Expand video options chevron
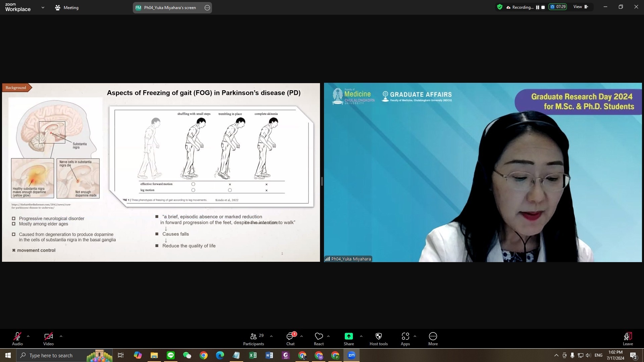644x362 pixels. click(x=61, y=336)
